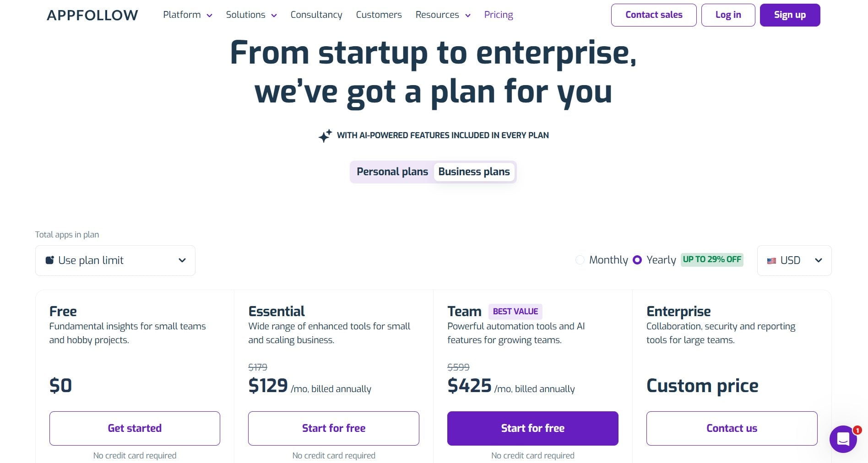The image size is (868, 463).
Task: Select Monthly billing
Action: (x=580, y=260)
